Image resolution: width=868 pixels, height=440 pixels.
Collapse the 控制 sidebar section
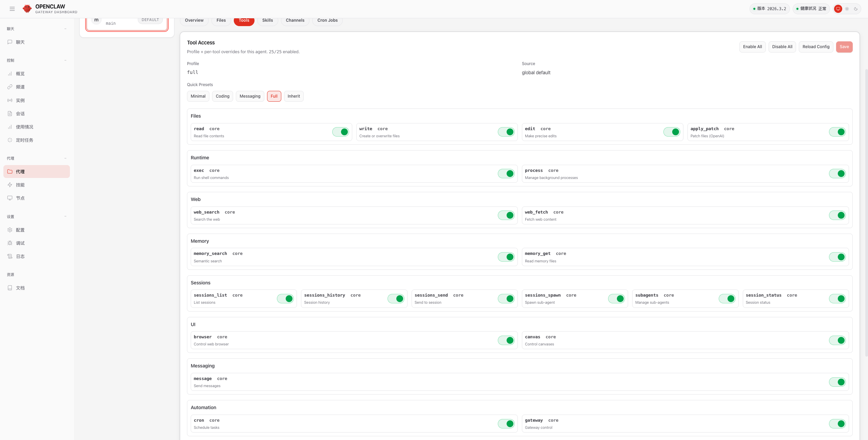point(65,60)
